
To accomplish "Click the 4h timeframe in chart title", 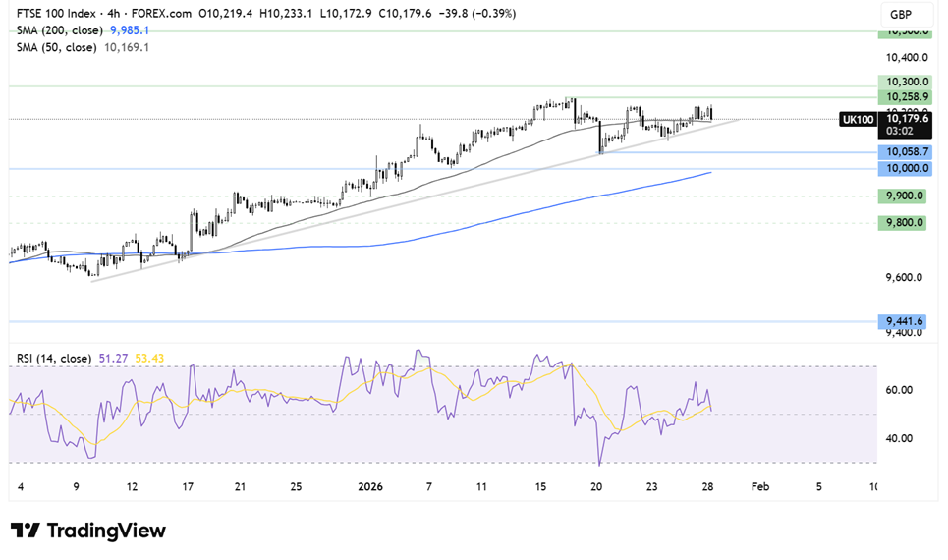I will 118,14.
